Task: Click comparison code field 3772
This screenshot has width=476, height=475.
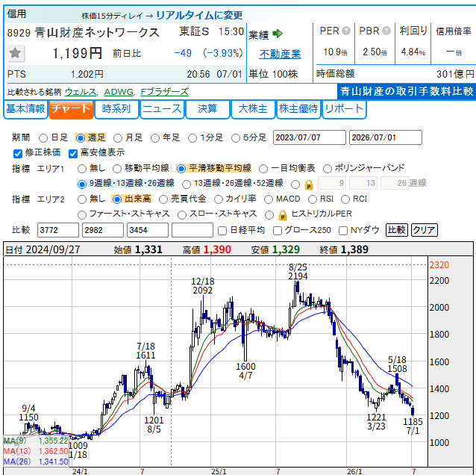Action: point(58,230)
